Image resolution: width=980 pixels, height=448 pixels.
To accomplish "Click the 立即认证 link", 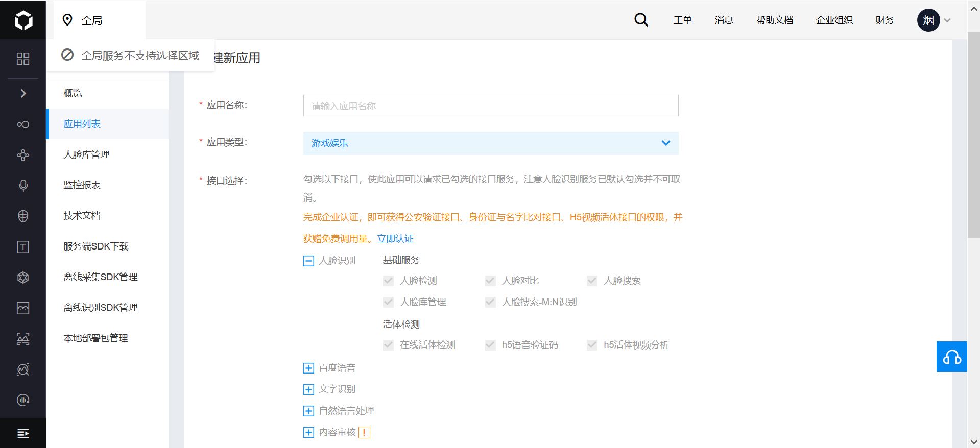I will (395, 239).
